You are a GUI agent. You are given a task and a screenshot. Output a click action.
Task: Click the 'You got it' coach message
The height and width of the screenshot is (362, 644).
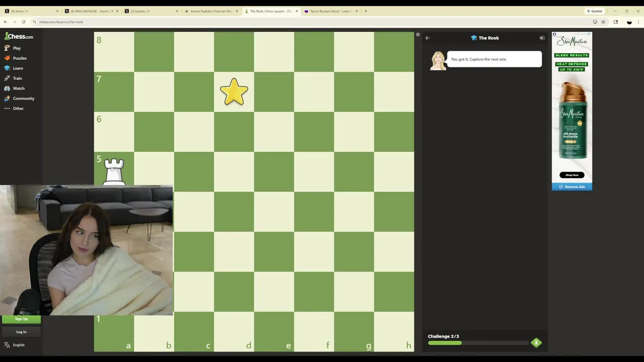point(494,59)
